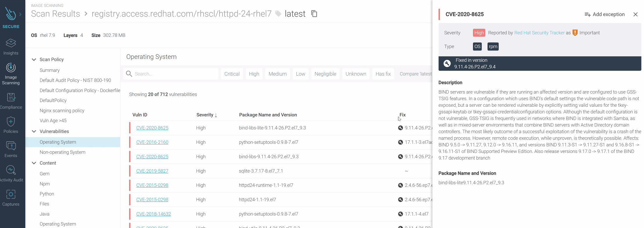Toggle the Has fix filter
Viewport: 644px width, 228px height.
point(383,74)
